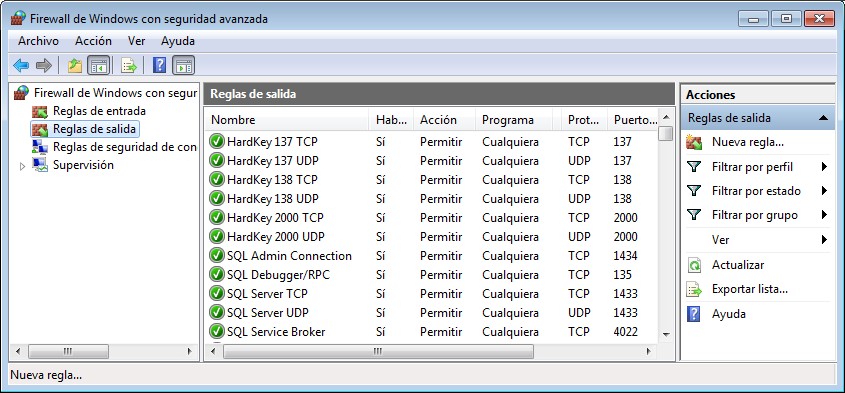
Task: Sort by the Programa column header
Action: coord(514,120)
